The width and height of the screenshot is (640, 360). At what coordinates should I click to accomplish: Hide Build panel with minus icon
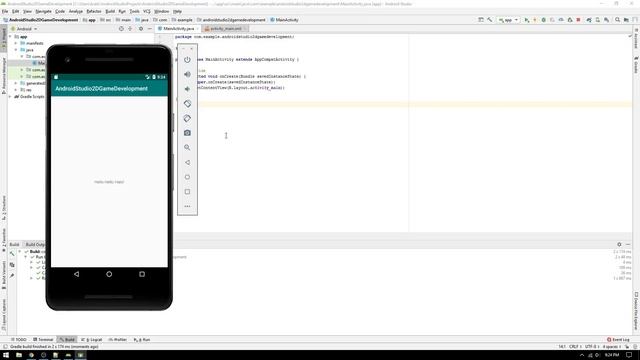628,244
